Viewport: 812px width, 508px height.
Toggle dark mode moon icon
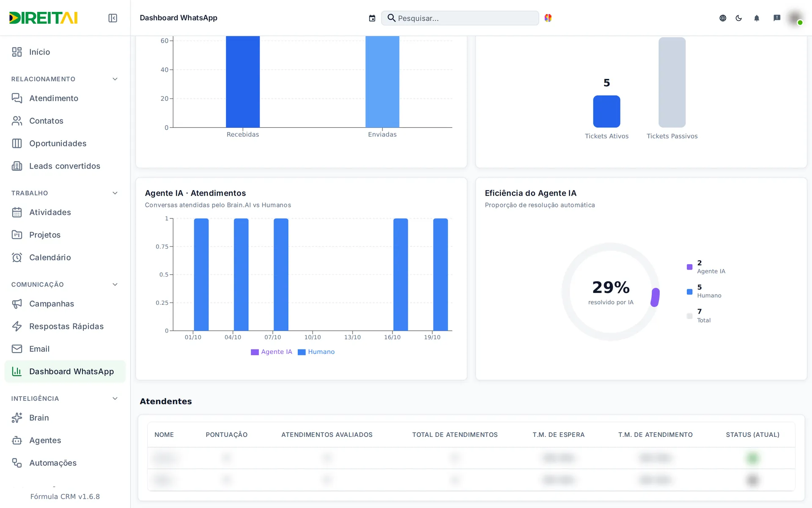pyautogui.click(x=739, y=18)
